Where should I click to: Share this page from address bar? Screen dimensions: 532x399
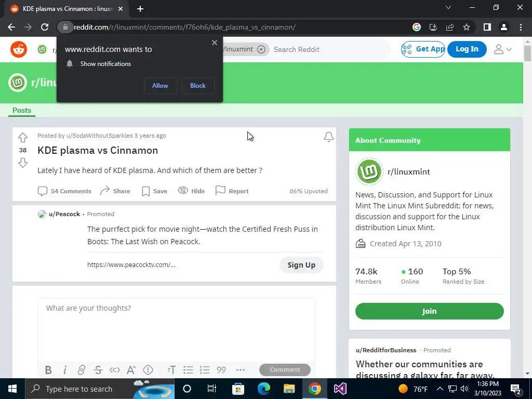tap(450, 27)
